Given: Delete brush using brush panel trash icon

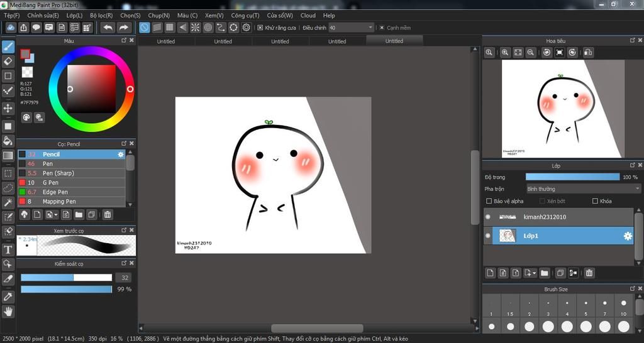Looking at the screenshot, I should [x=107, y=215].
